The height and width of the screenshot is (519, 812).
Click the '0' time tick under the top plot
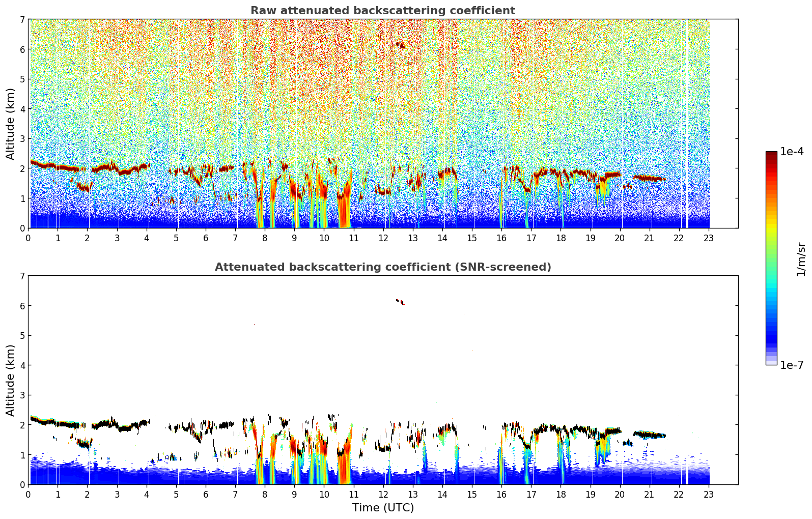pyautogui.click(x=29, y=238)
